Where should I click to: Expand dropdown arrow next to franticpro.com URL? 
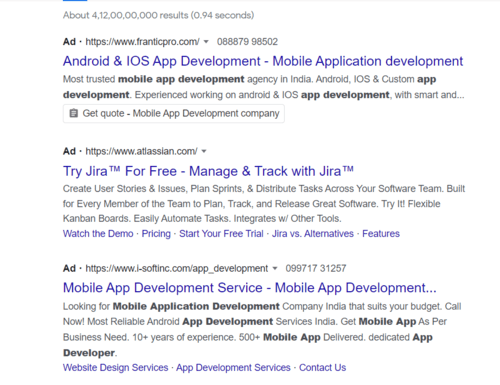coord(206,42)
